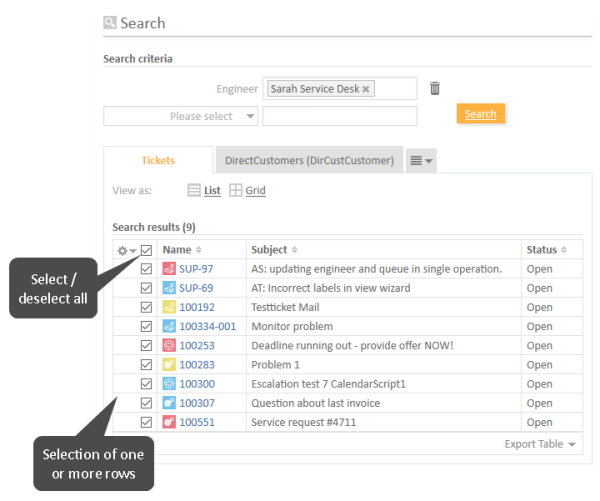Delete Engineer criterion with trash icon

[435, 88]
